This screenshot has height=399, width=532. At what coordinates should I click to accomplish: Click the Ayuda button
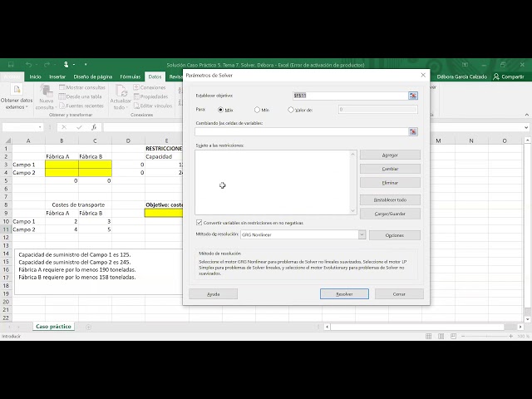(213, 293)
